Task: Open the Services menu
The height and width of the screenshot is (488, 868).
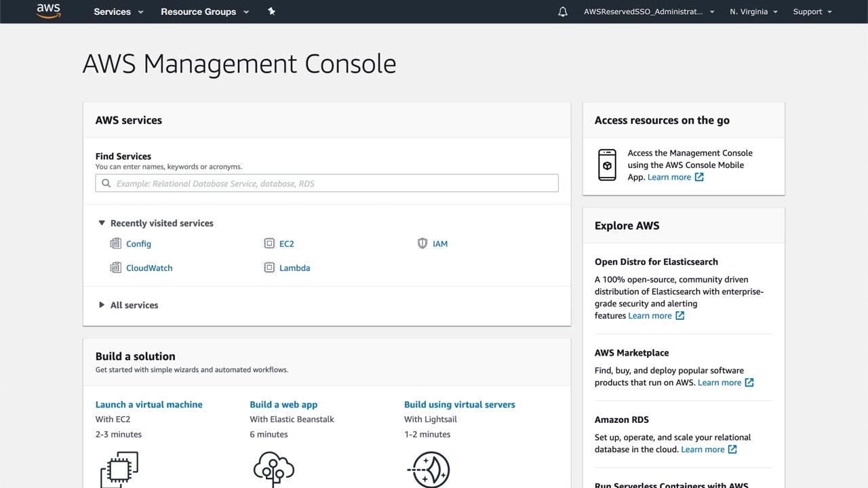Action: pyautogui.click(x=119, y=12)
